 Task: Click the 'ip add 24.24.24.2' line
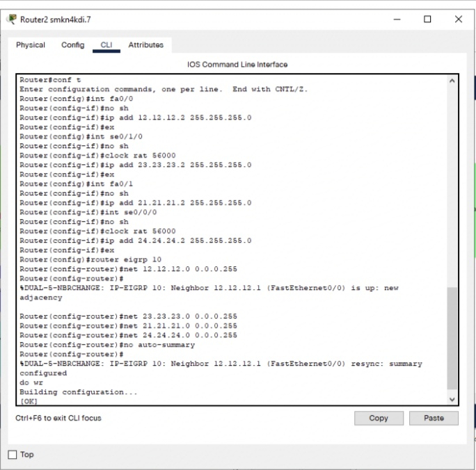(x=136, y=241)
